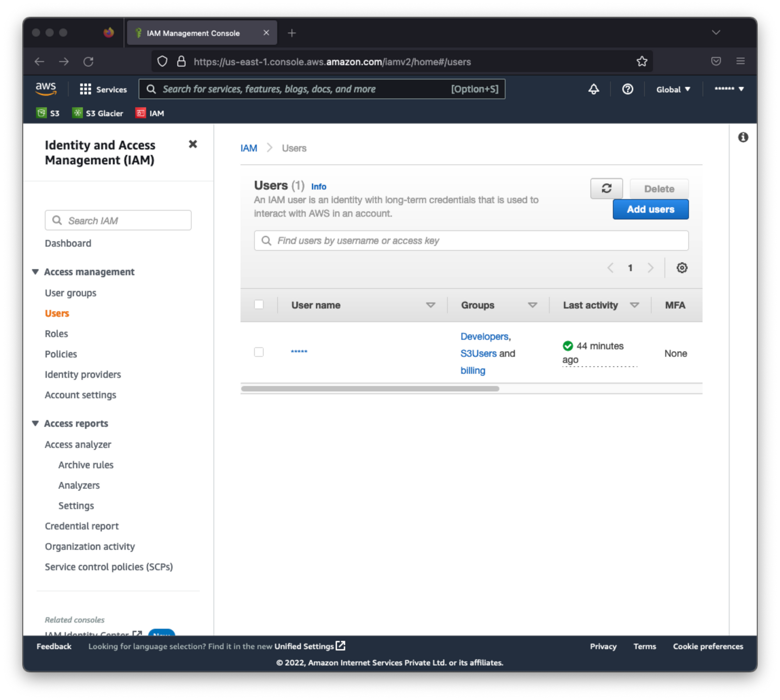Open Policies in sidebar
The image size is (780, 700).
[61, 354]
